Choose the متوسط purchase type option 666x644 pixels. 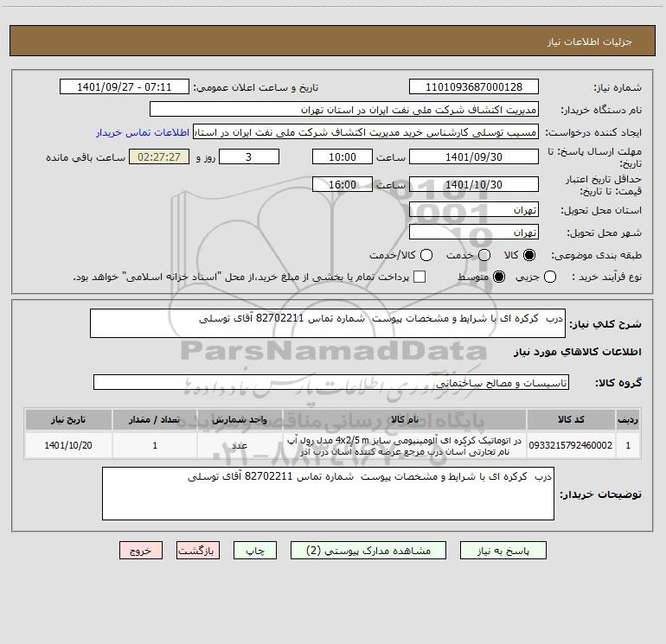pyautogui.click(x=499, y=277)
